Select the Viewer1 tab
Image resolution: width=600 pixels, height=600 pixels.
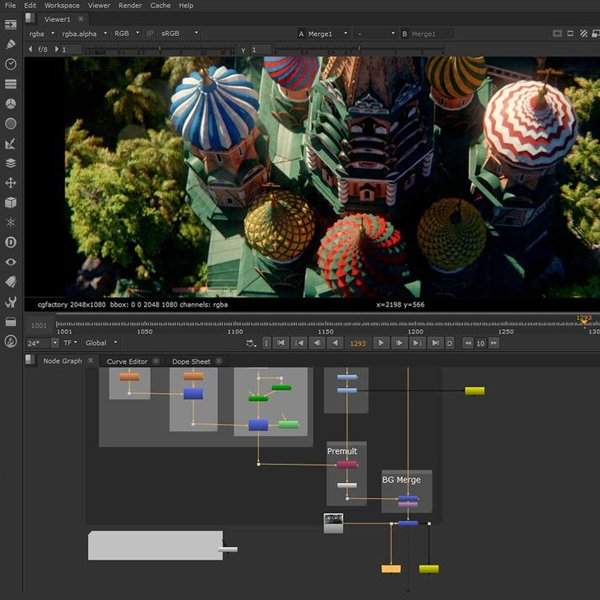pos(57,19)
